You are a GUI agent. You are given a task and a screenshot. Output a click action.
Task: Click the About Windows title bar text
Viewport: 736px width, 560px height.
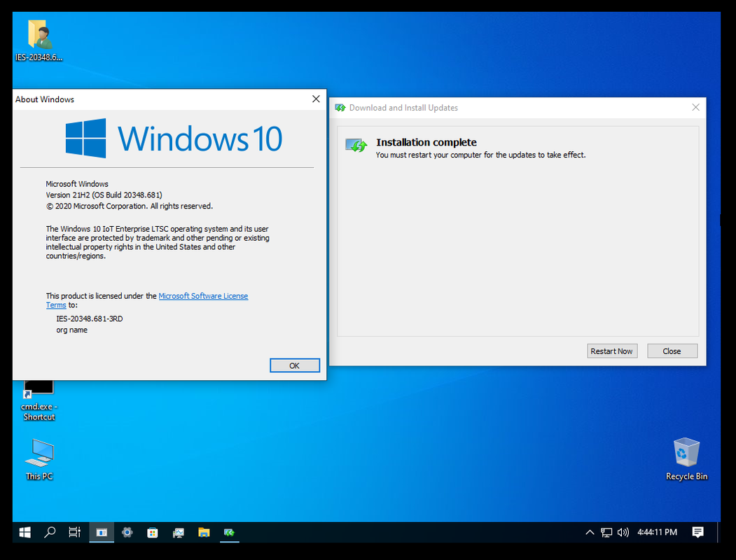pos(45,99)
